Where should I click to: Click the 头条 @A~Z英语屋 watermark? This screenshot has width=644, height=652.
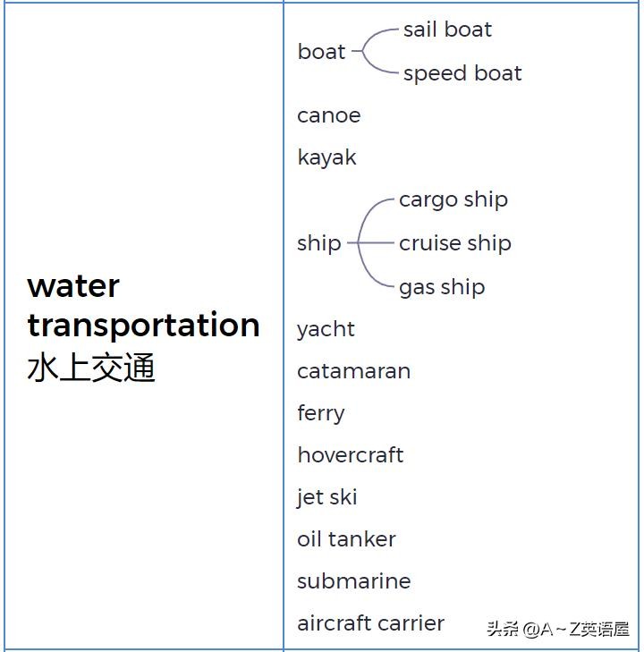(558, 630)
